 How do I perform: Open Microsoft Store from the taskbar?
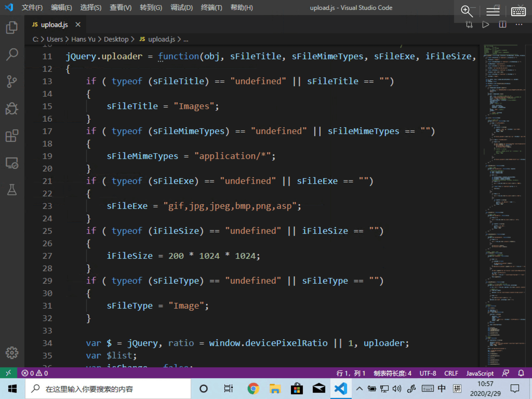(x=297, y=389)
